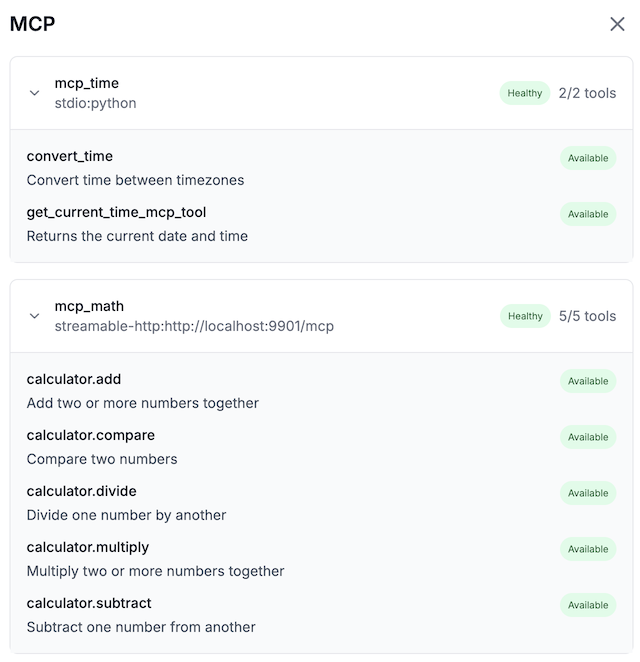The height and width of the screenshot is (662, 640).
Task: Click the calculator.add Available badge
Action: 588,381
